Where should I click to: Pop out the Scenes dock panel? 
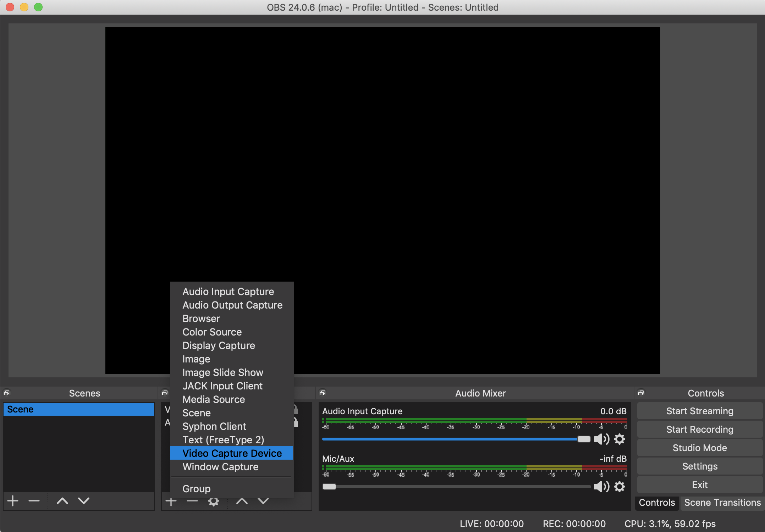[x=6, y=393]
